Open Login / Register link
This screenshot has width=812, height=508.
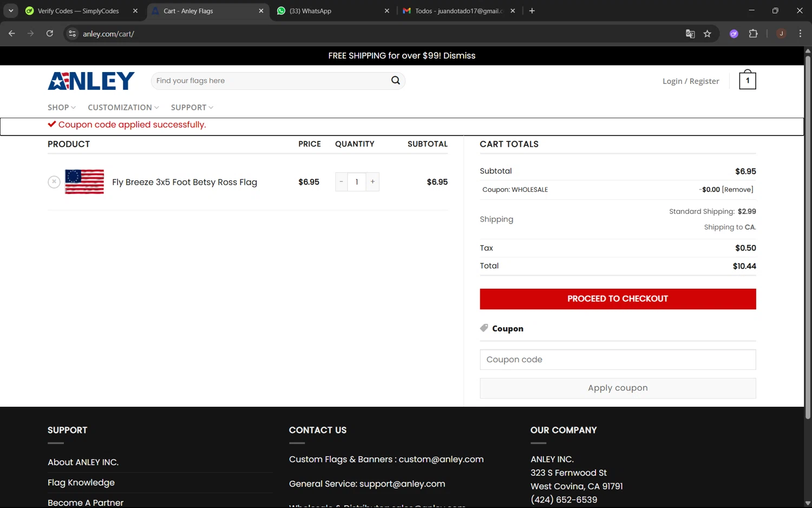point(691,81)
